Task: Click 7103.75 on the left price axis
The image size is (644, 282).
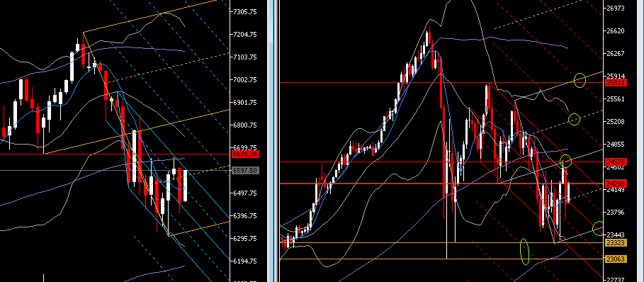Action: click(246, 57)
